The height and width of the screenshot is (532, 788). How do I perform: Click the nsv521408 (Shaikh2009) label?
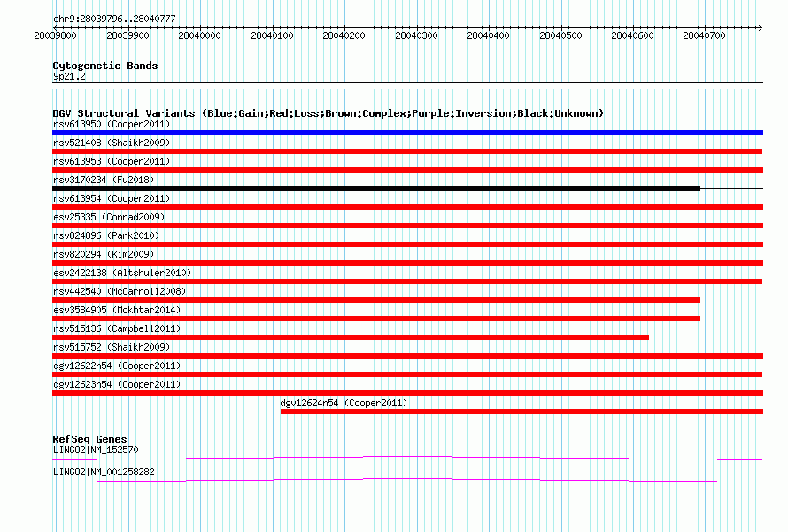(112, 143)
